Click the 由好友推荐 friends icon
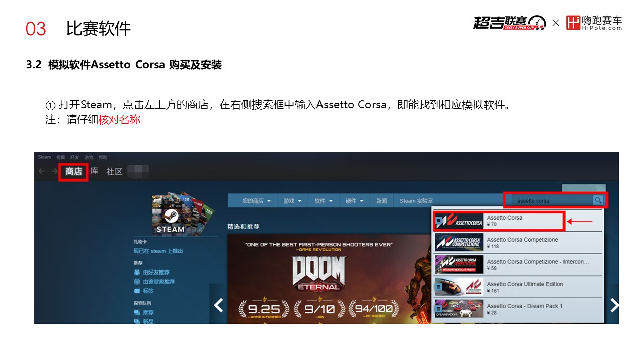Image resolution: width=644 pixels, height=362 pixels. pyautogui.click(x=137, y=273)
